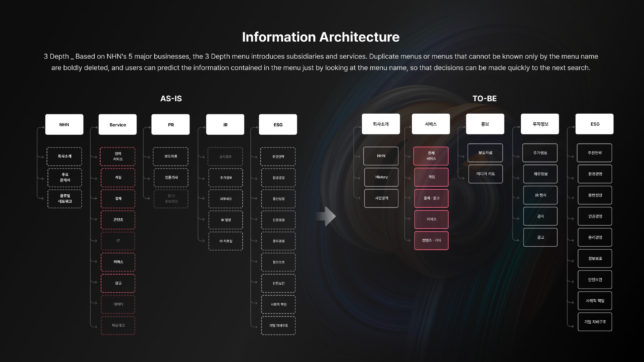
Task: Click the solid 인권경영 box in TO-BE ESG
Action: [595, 216]
